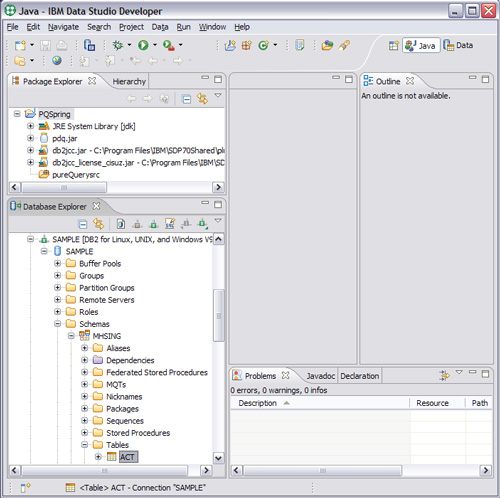This screenshot has width=500, height=498.
Task: Click the globe web browser icon
Action: click(x=57, y=61)
